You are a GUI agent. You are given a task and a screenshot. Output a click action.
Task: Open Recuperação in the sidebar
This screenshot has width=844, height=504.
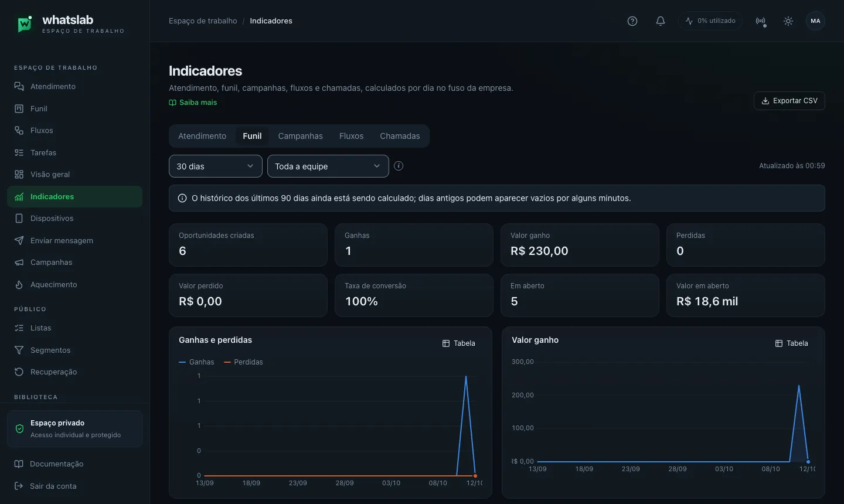pos(74,372)
